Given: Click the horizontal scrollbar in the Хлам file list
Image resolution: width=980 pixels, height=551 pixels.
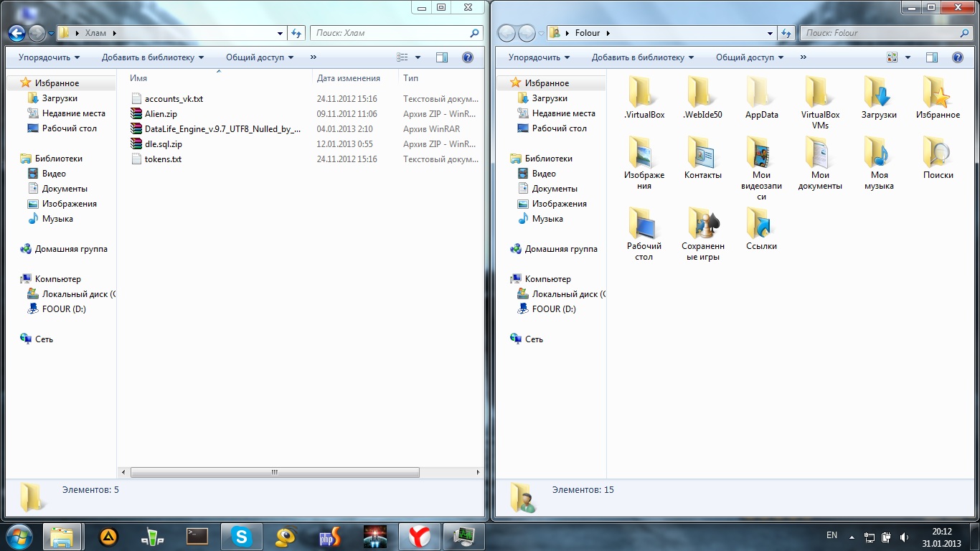Looking at the screenshot, I should click(275, 473).
